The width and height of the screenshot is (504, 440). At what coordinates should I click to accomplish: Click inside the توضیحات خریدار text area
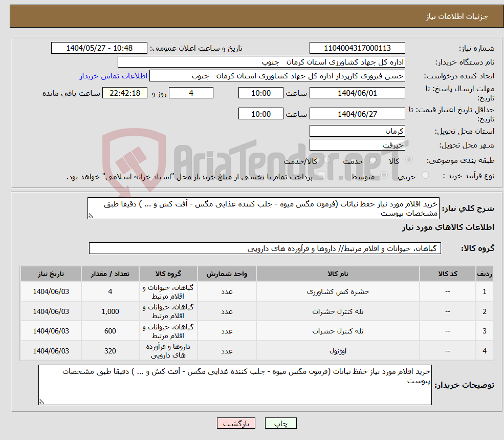click(x=234, y=383)
